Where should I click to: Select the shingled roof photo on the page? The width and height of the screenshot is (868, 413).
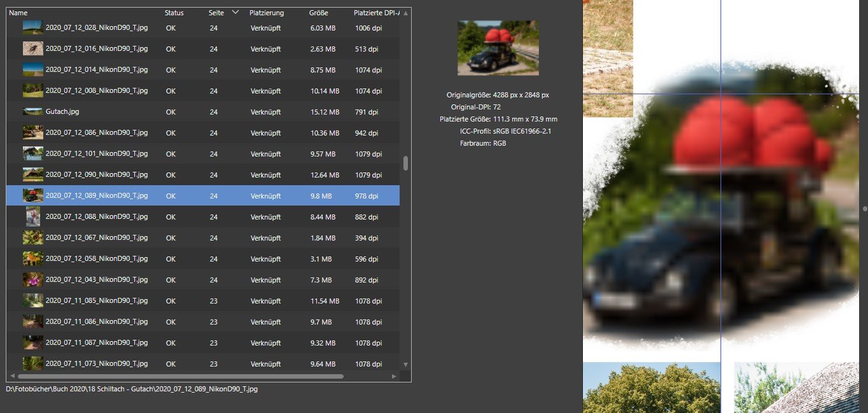[x=797, y=388]
